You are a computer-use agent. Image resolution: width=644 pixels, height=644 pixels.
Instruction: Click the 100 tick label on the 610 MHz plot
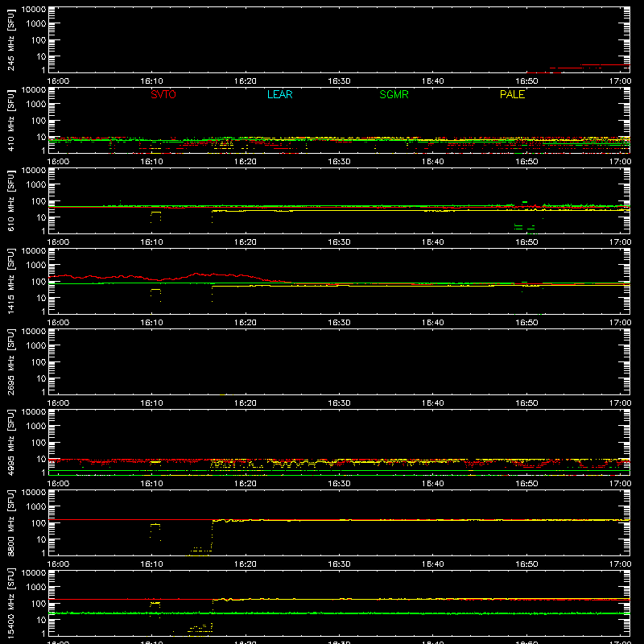[39, 201]
